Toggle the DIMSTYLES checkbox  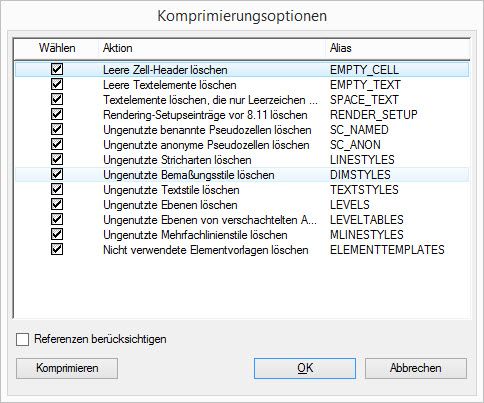pos(57,174)
